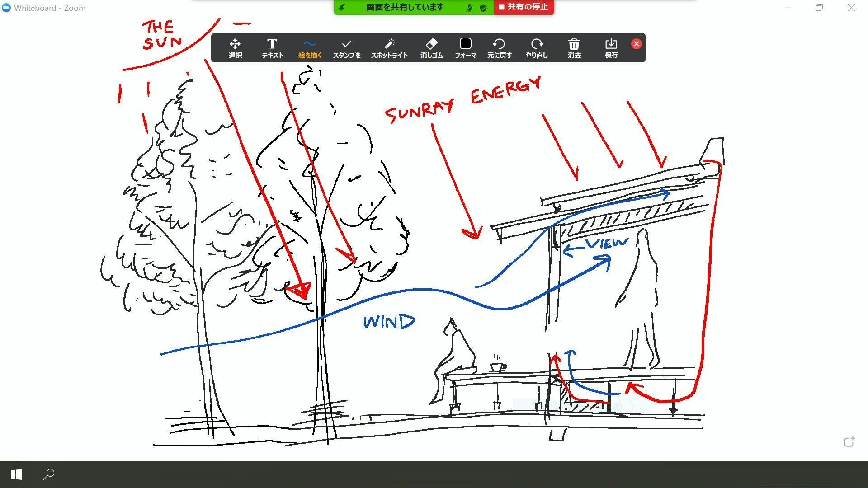Pick the 消しゴム eraser tool
Image resolution: width=868 pixels, height=488 pixels.
point(431,48)
